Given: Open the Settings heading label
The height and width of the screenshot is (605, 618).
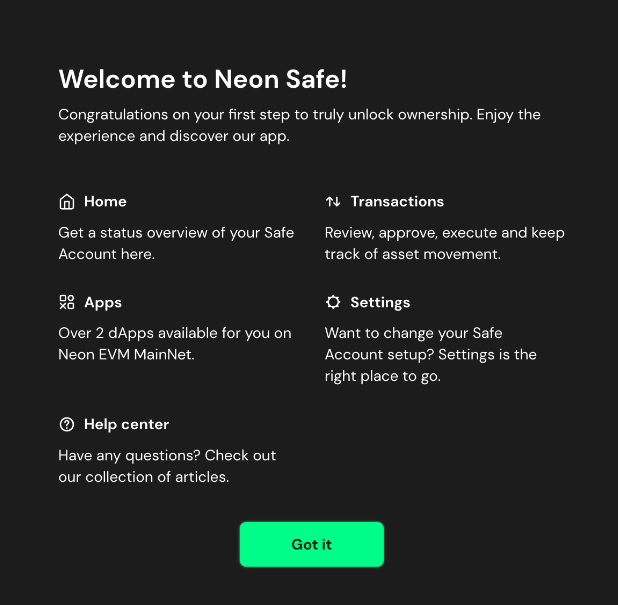Looking at the screenshot, I should 380,303.
